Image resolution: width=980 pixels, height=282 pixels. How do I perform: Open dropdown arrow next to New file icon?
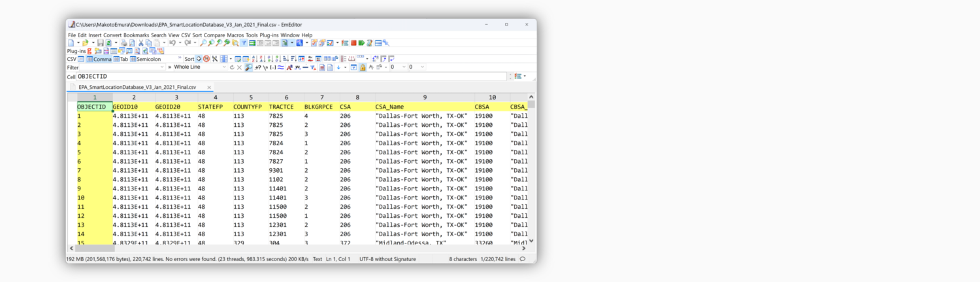point(77,43)
